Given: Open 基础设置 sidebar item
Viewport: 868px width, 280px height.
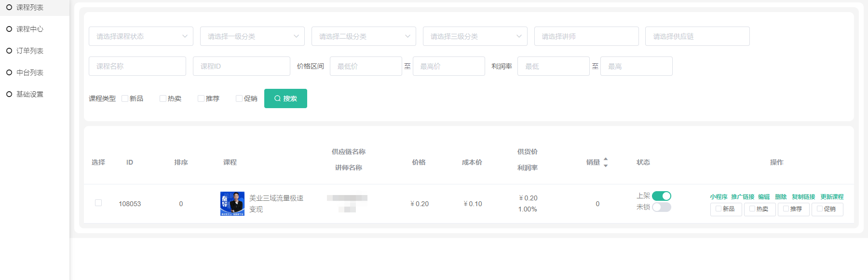Looking at the screenshot, I should click(x=29, y=94).
